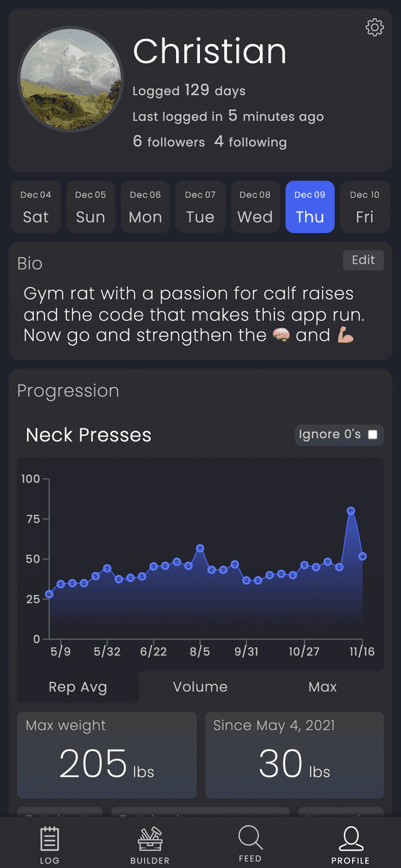Open the Neck Presses exercise selector
The width and height of the screenshot is (401, 868).
pos(88,435)
